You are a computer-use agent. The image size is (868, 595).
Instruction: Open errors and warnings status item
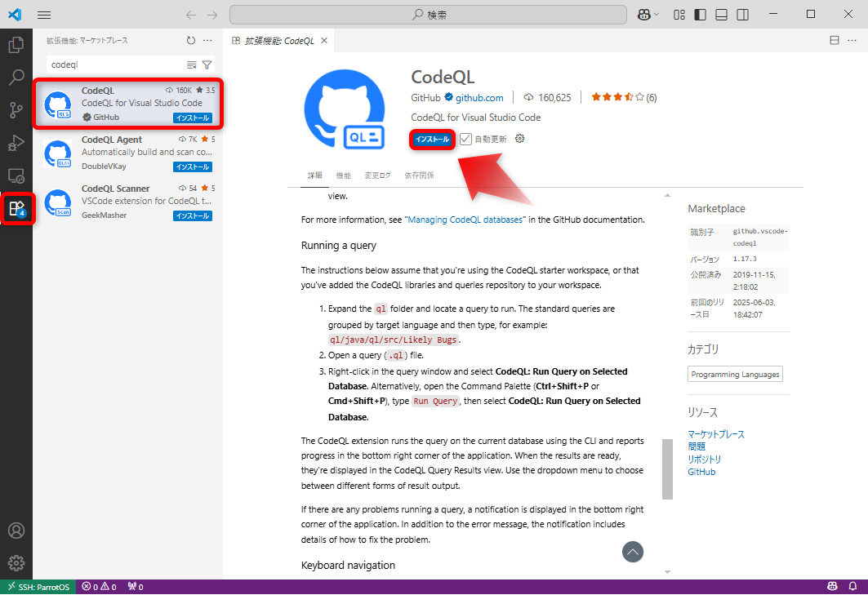tap(99, 587)
